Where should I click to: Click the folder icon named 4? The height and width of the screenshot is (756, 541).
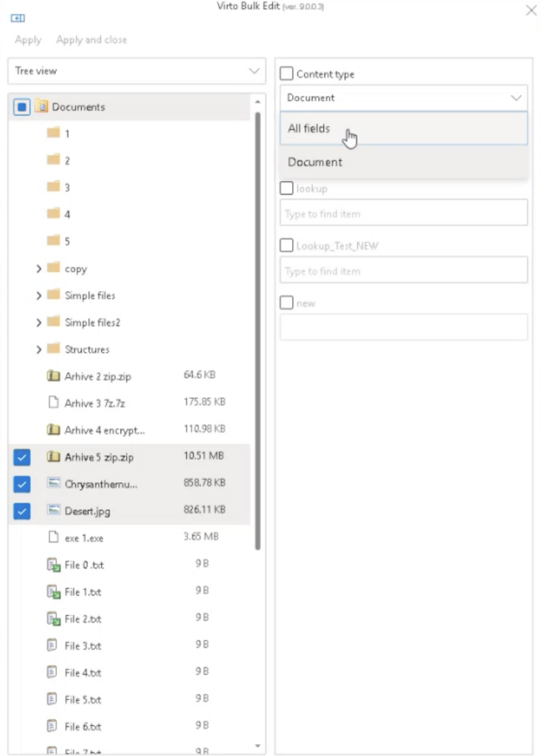coord(53,213)
